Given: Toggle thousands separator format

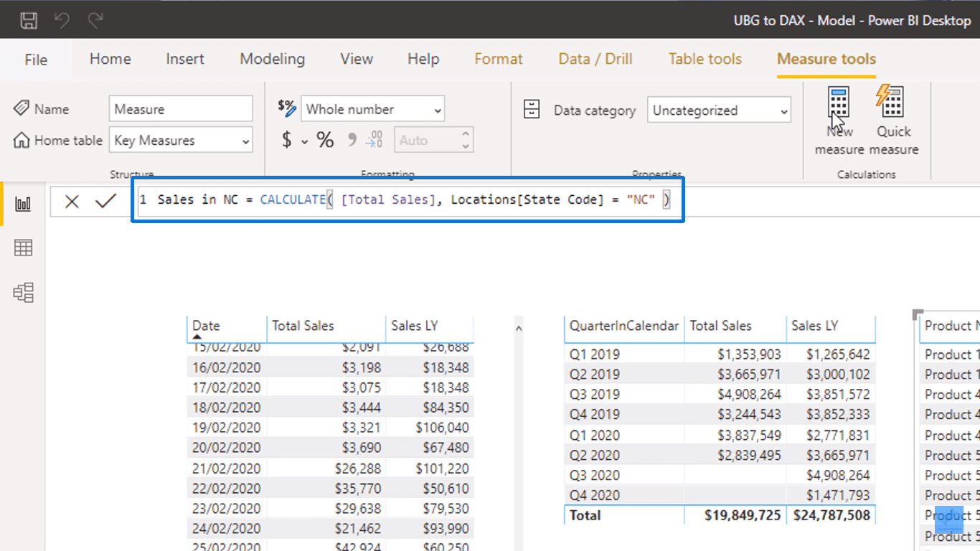Looking at the screenshot, I should (x=352, y=141).
